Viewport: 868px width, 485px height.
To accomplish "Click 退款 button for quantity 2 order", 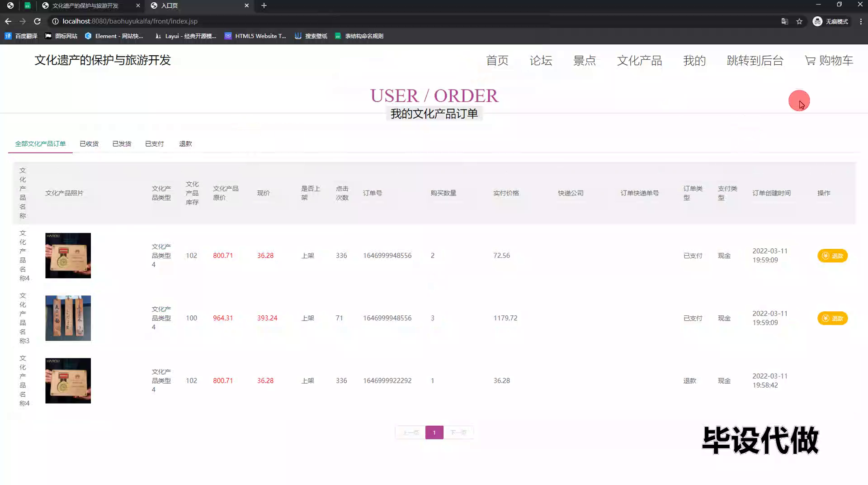I will tap(832, 256).
